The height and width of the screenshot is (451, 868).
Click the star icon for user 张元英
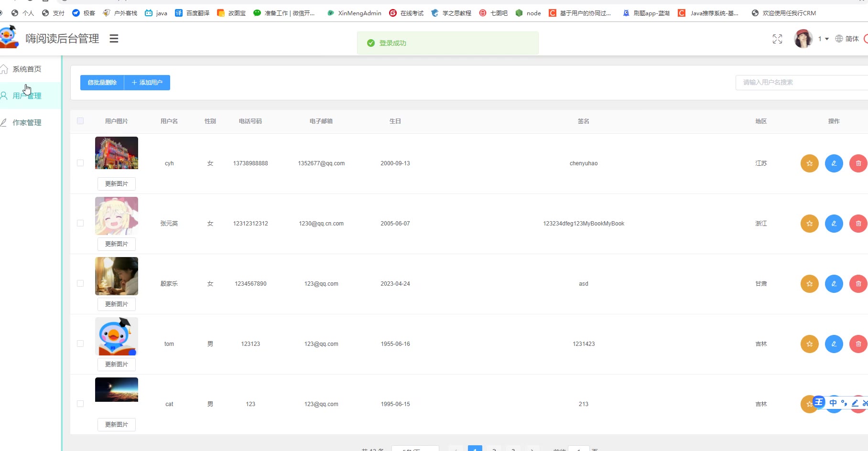(809, 224)
